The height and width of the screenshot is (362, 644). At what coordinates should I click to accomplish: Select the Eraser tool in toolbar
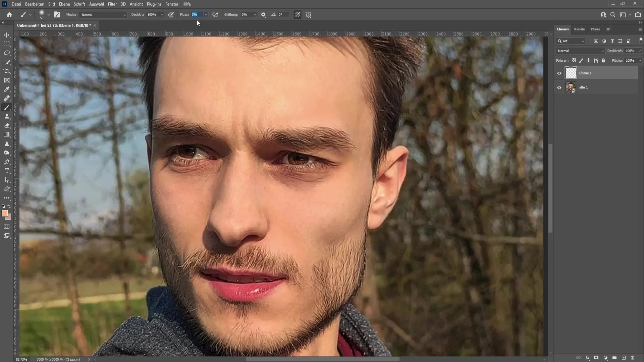(7, 126)
